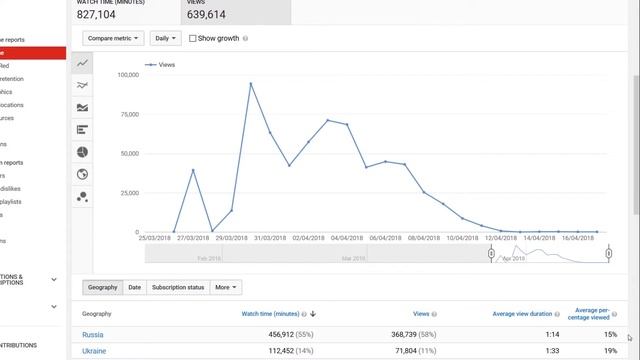
Task: Click the Views legend entry
Action: pos(160,65)
